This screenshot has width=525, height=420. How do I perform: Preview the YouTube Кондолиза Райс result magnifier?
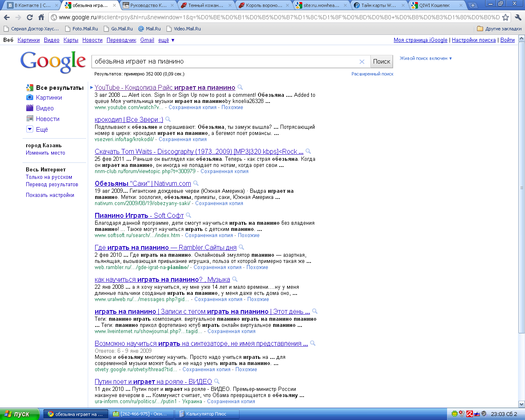[240, 87]
